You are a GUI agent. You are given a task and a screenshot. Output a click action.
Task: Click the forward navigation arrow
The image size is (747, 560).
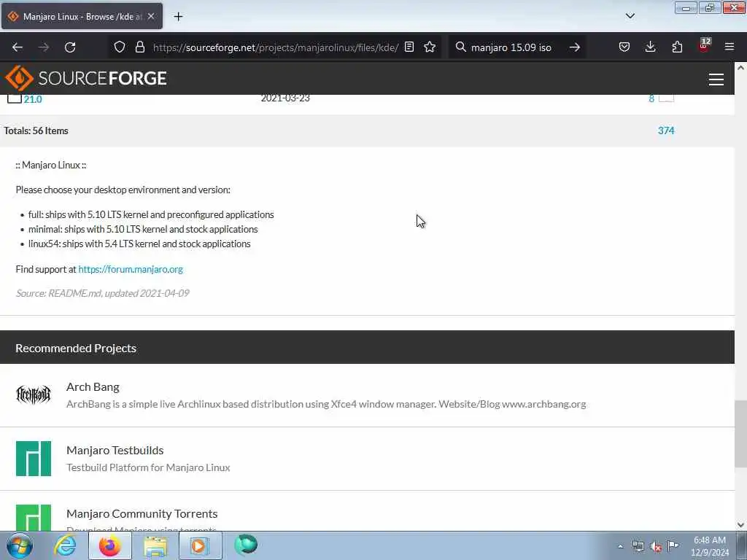(44, 47)
